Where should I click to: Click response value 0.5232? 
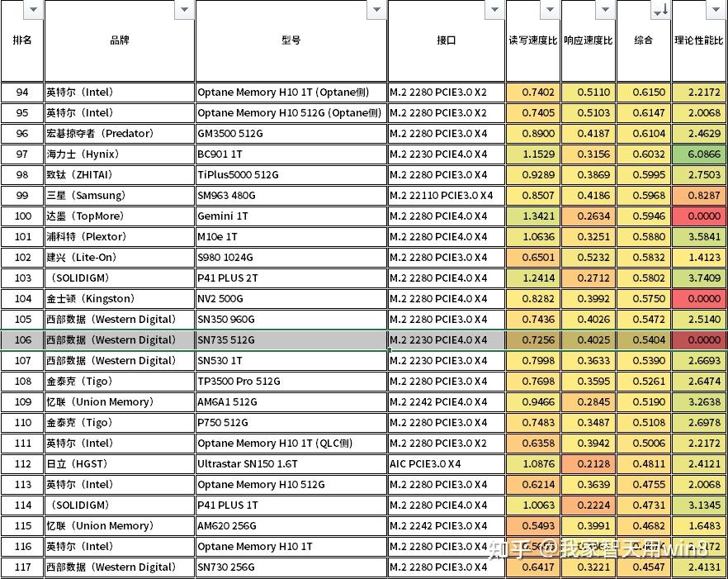pos(589,257)
